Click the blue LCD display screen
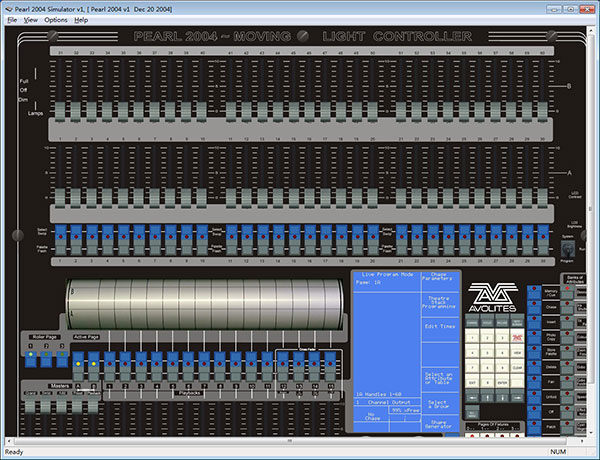Screen dimensions: 600x460 (x=406, y=352)
